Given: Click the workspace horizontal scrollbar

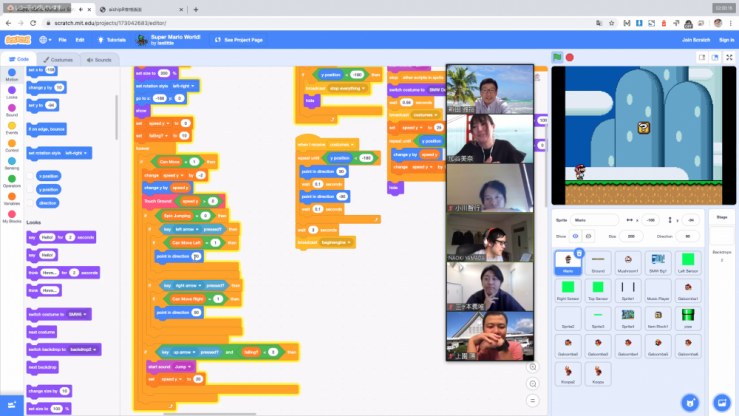Looking at the screenshot, I should pyautogui.click(x=210, y=414).
